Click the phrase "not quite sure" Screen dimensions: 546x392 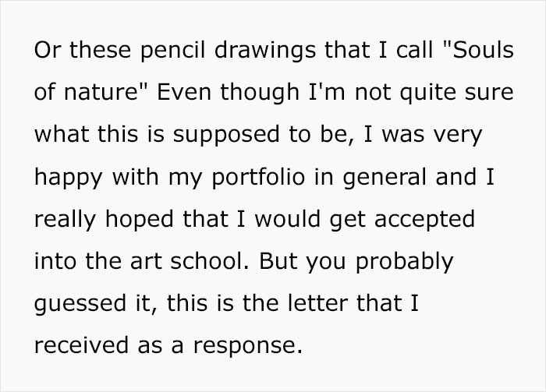click(x=432, y=93)
